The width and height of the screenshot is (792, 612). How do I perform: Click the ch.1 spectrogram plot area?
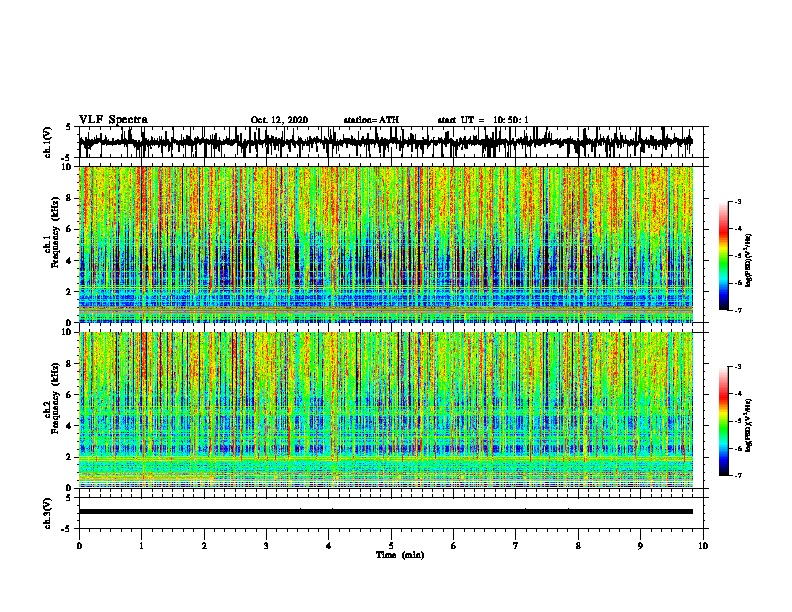(x=386, y=244)
